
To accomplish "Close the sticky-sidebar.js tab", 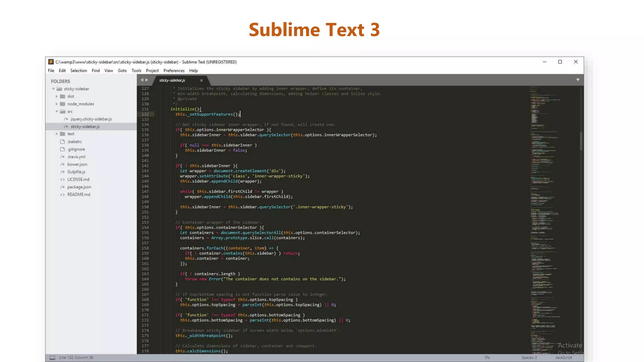I will (202, 80).
